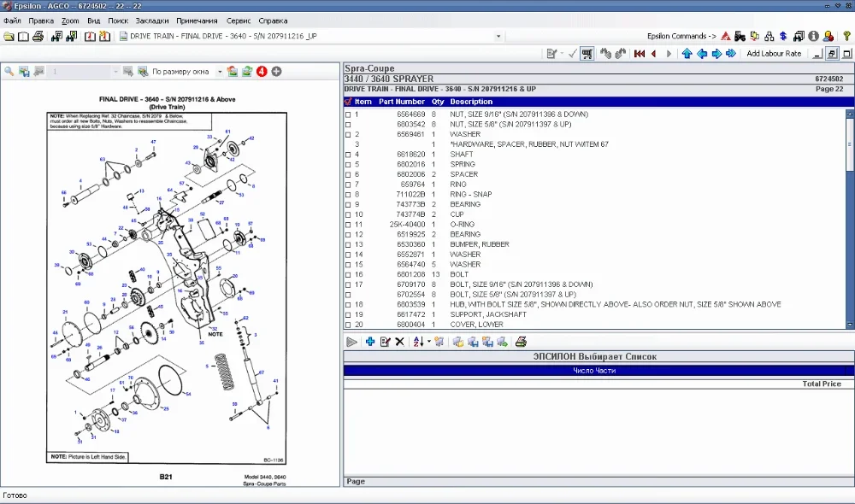Expand the 'По размеру окна' zoom dropdown
Viewport: 855px width, 504px height.
click(219, 72)
